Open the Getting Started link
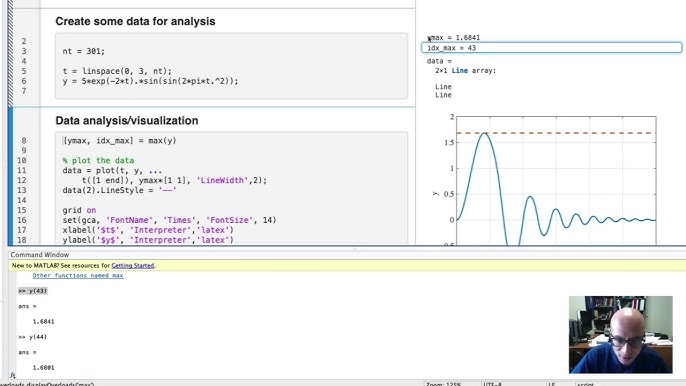 tap(133, 266)
